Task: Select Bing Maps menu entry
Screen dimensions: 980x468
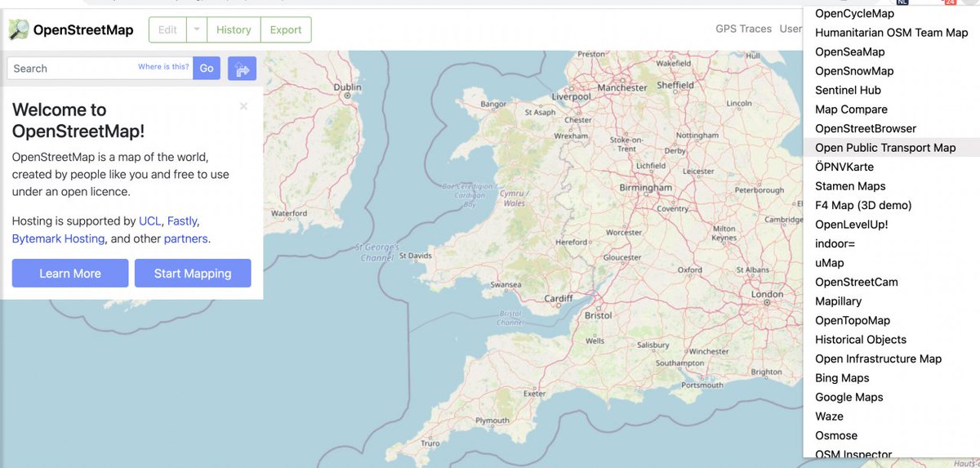Action: pyautogui.click(x=892, y=378)
